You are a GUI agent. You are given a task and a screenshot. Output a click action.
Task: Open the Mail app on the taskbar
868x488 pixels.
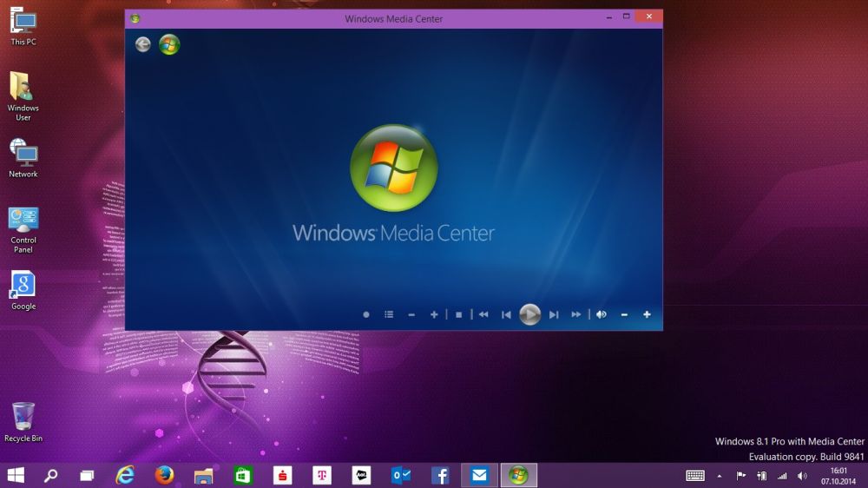(x=479, y=475)
